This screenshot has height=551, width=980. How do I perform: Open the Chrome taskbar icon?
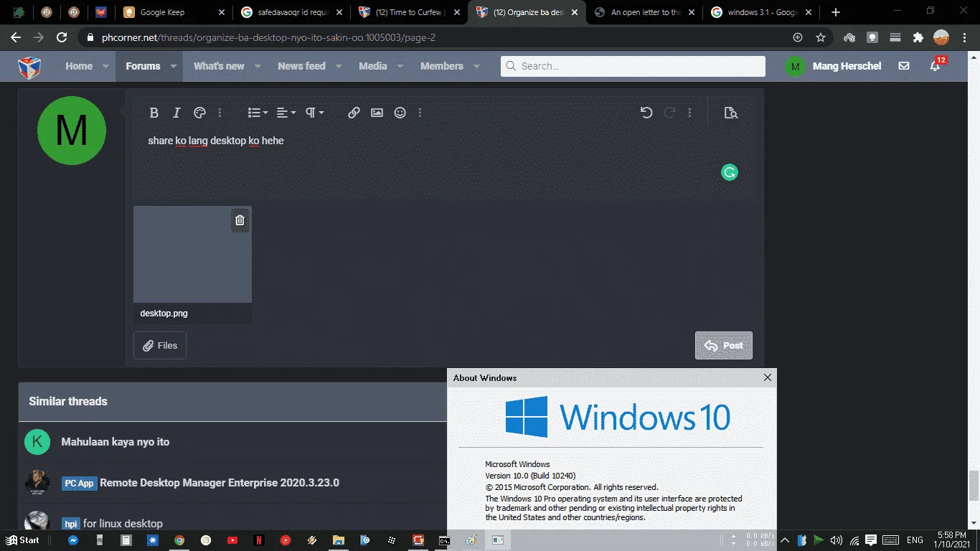[179, 540]
